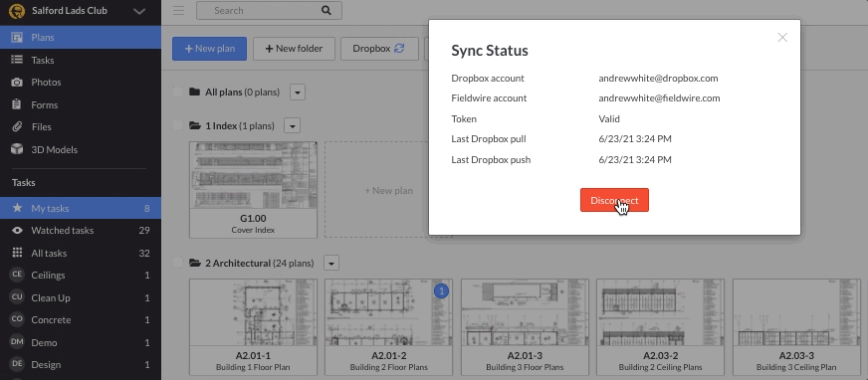Click the 3D Models cube icon
The height and width of the screenshot is (380, 868).
[x=17, y=149]
